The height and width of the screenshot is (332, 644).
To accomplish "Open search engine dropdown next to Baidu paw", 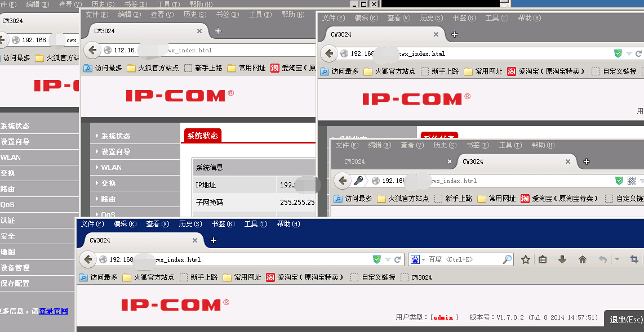I will [x=423, y=260].
